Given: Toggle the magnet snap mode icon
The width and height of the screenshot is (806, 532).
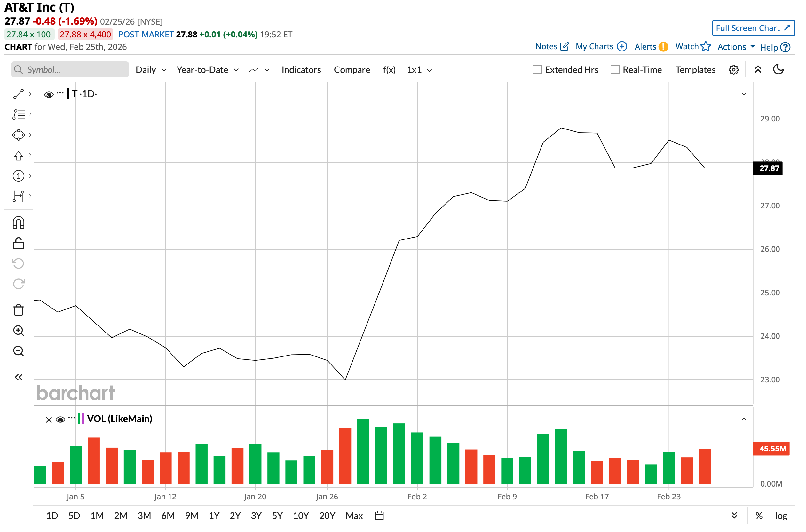Looking at the screenshot, I should 18,223.
